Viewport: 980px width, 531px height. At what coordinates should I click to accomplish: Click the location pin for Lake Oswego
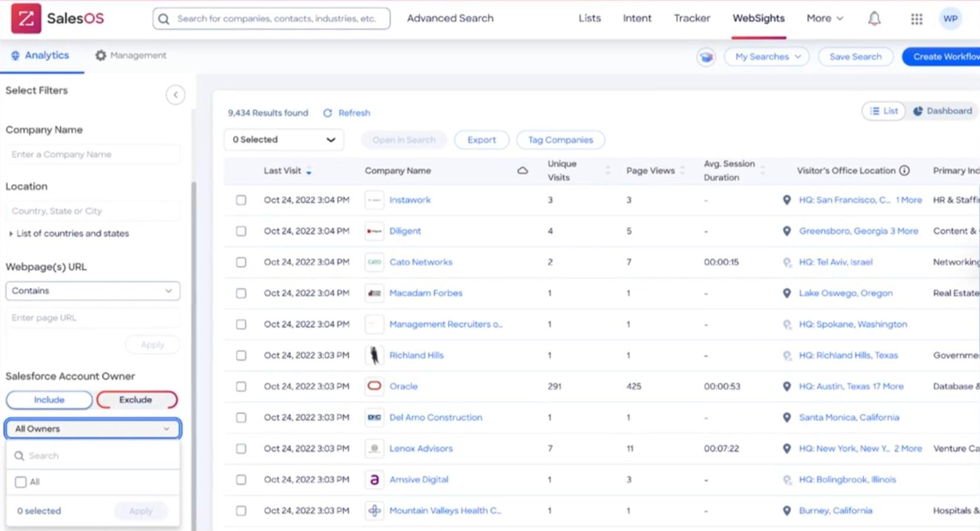787,293
